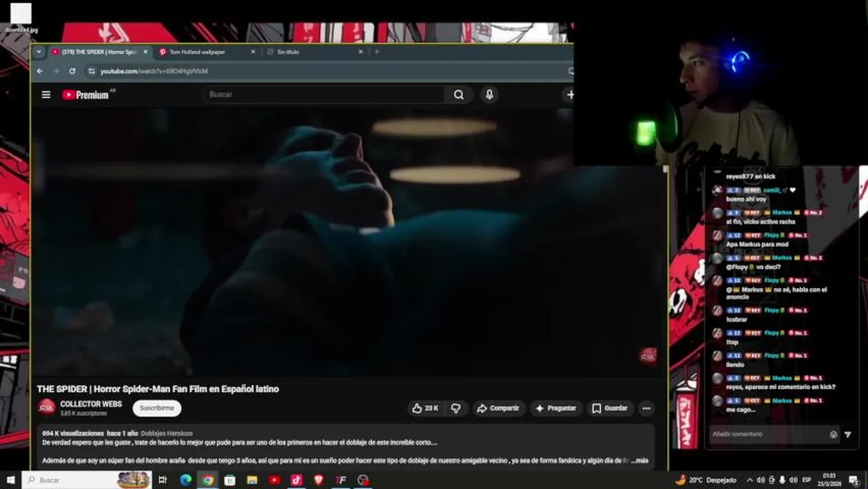Click the taskbar Buscar search box

(x=88, y=479)
